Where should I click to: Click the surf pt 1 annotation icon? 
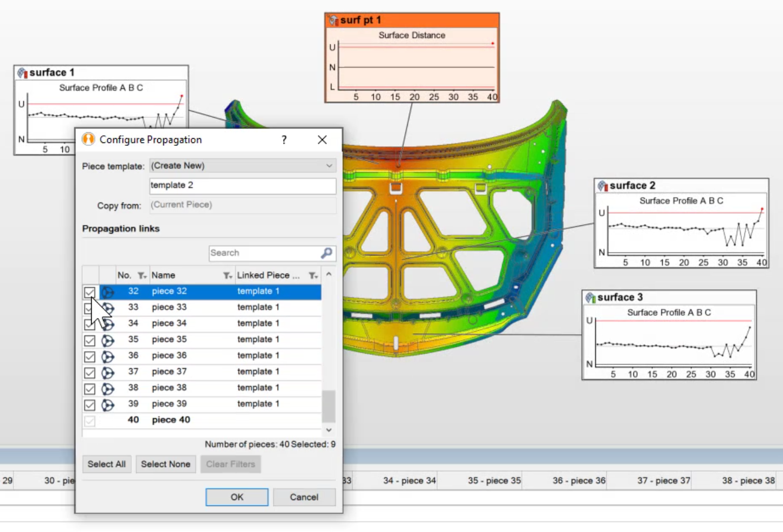click(x=333, y=21)
